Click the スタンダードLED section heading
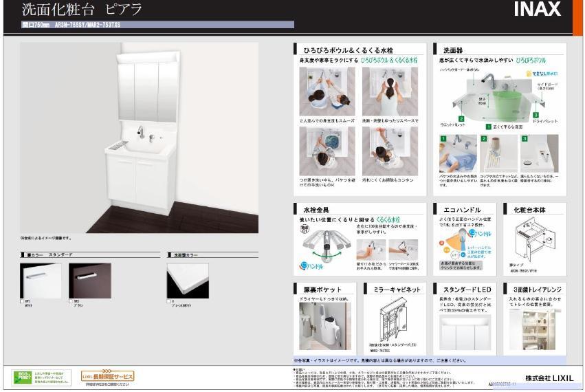 click(x=467, y=290)
